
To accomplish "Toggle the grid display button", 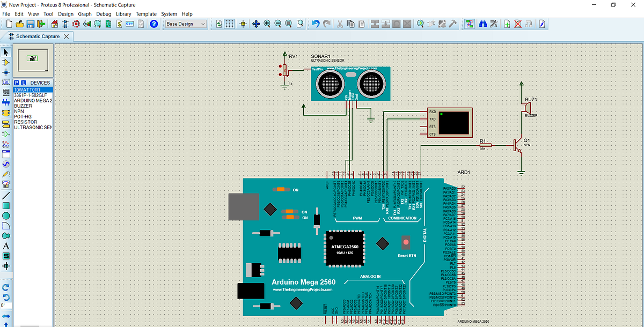I will [x=229, y=24].
